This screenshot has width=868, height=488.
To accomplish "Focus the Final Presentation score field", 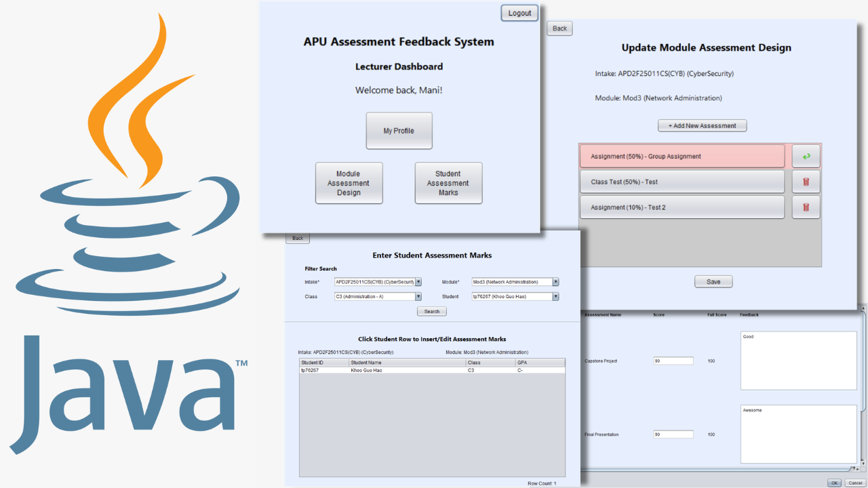I will coord(673,434).
